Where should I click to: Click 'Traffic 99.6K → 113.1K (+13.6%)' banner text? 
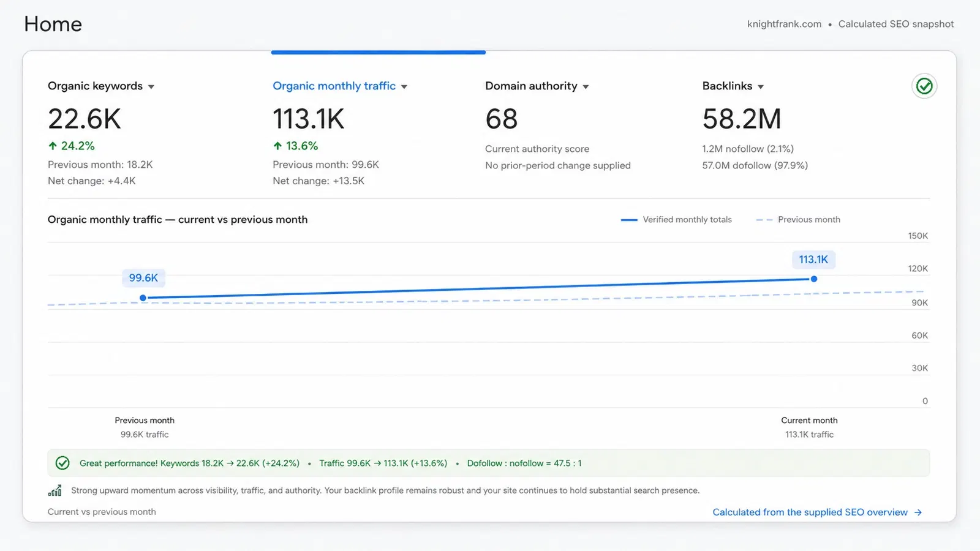(x=383, y=463)
